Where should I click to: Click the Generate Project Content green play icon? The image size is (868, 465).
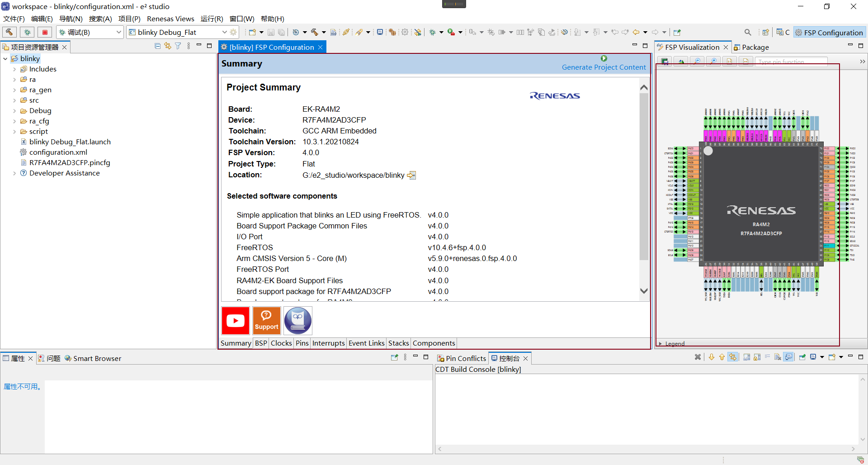click(x=604, y=58)
